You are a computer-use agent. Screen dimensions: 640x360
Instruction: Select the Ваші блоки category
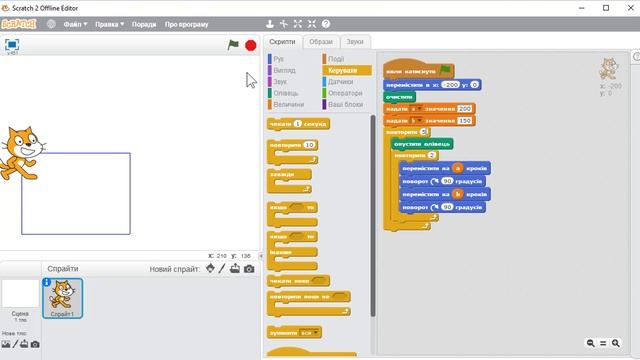tap(347, 104)
